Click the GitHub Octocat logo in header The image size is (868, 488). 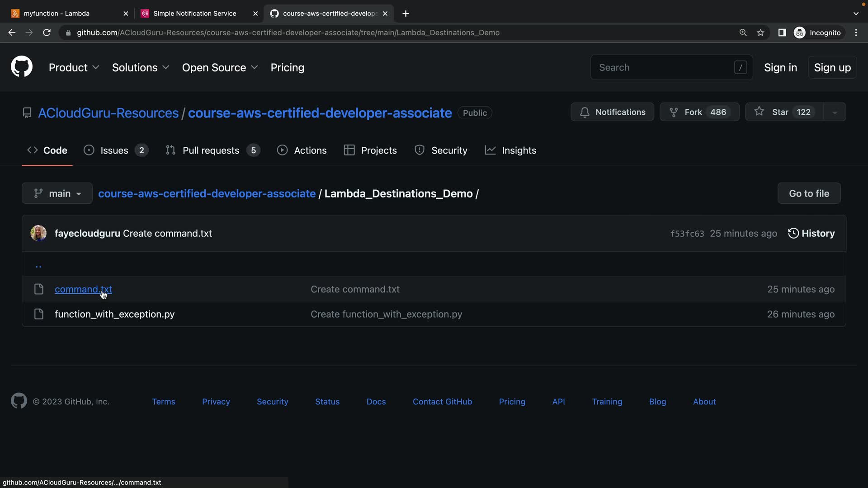[x=21, y=67]
